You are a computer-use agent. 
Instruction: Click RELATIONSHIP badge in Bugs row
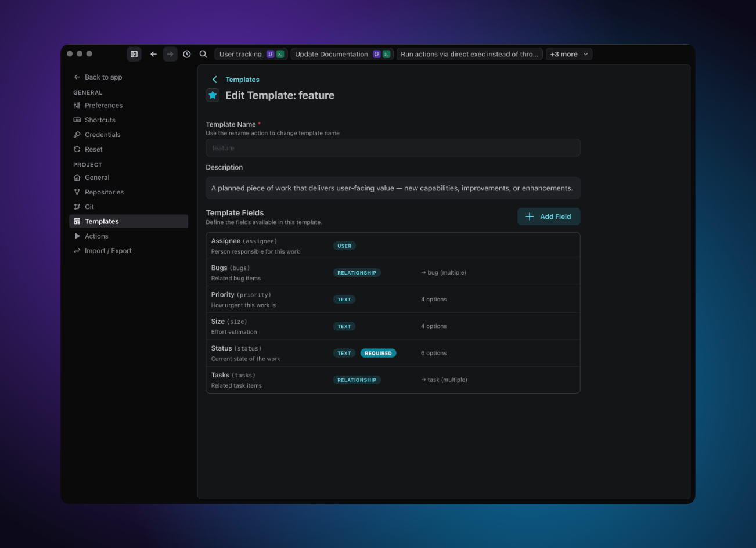[x=357, y=273]
